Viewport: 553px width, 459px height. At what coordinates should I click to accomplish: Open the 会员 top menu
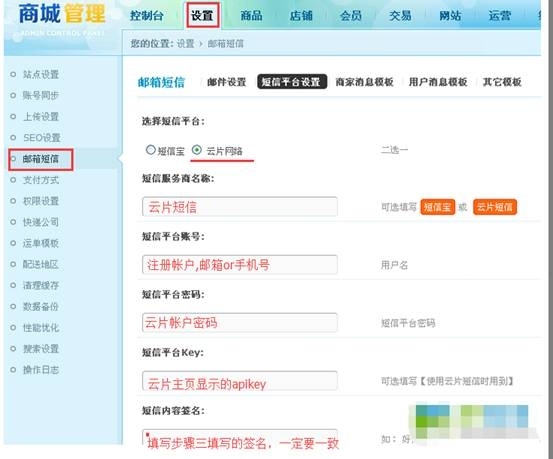351,16
